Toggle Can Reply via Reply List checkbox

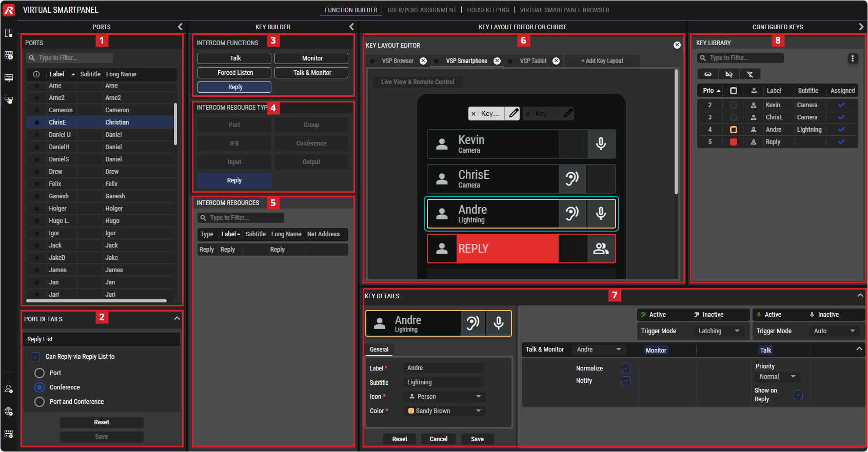(35, 357)
